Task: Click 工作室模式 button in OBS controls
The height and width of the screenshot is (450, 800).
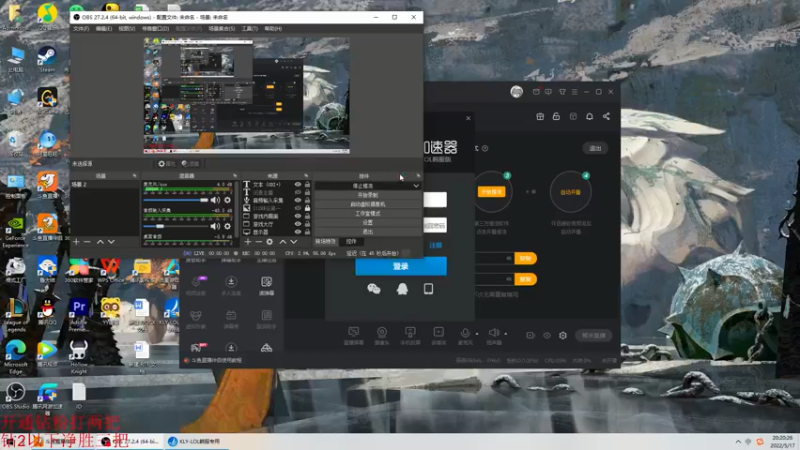Action: (x=367, y=213)
